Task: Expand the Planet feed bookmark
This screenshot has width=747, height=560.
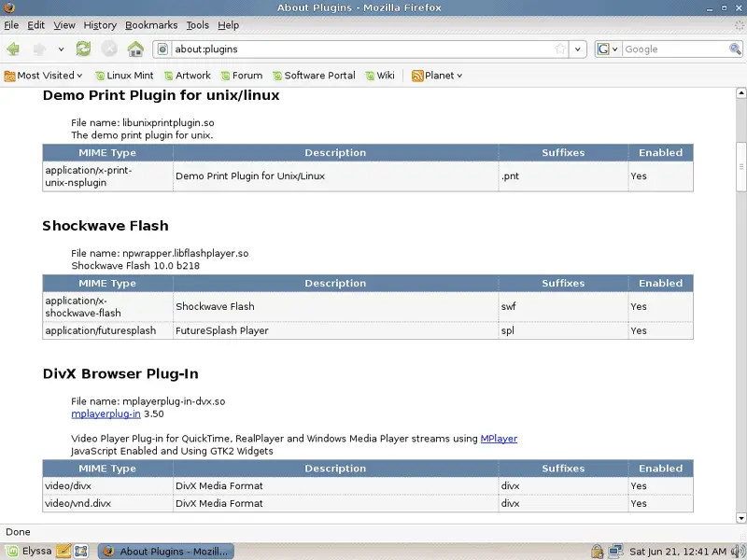Action: (437, 76)
